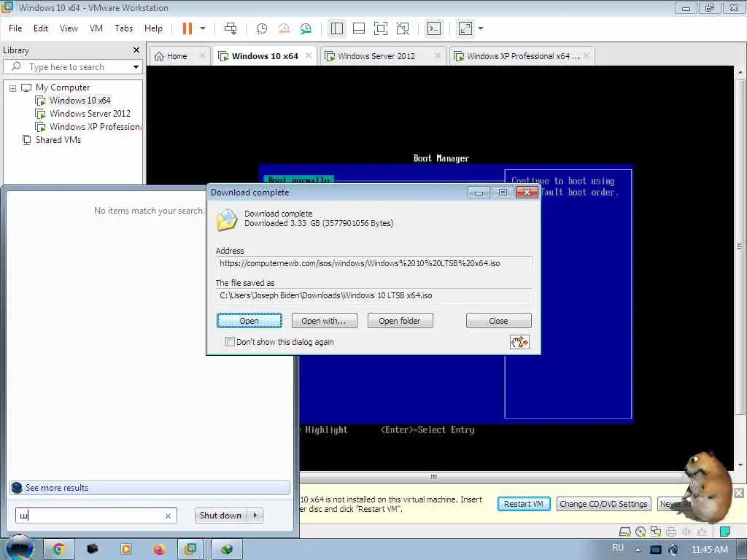The width and height of the screenshot is (747, 560).
Task: Click the Open folder button
Action: tap(400, 321)
